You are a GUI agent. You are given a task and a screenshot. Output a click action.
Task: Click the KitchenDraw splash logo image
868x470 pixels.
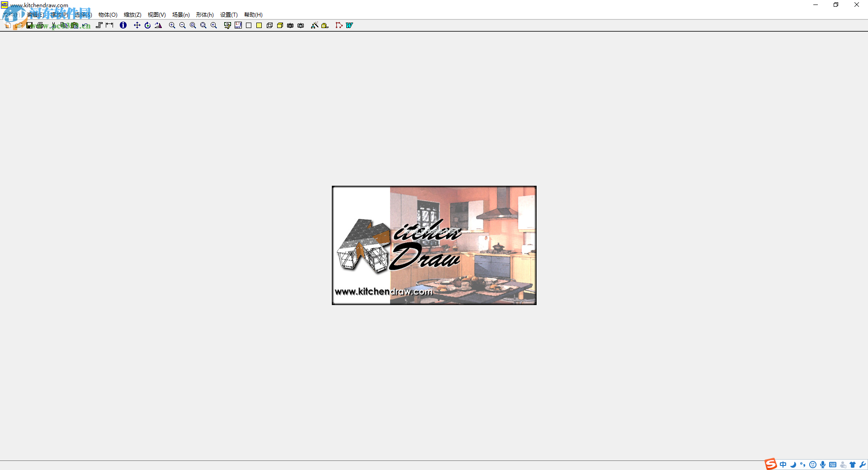click(434, 245)
